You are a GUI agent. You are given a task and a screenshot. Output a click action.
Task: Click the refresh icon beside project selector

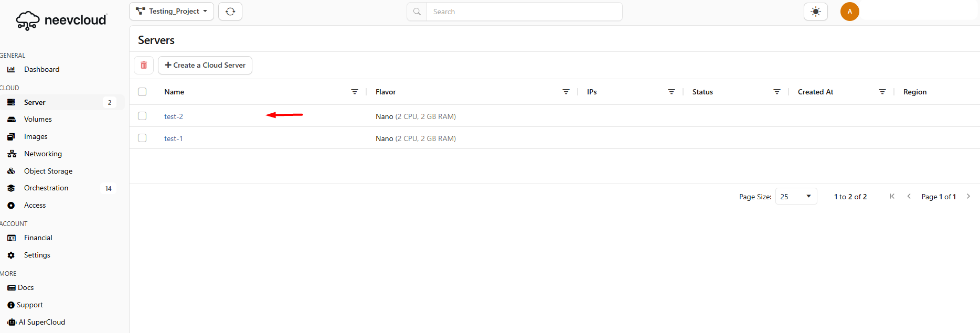[230, 12]
